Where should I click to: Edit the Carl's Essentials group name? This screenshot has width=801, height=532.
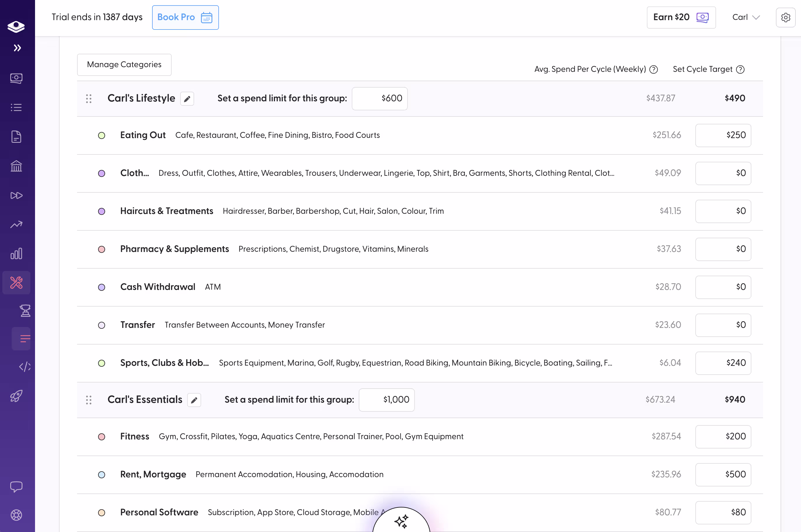pyautogui.click(x=194, y=400)
